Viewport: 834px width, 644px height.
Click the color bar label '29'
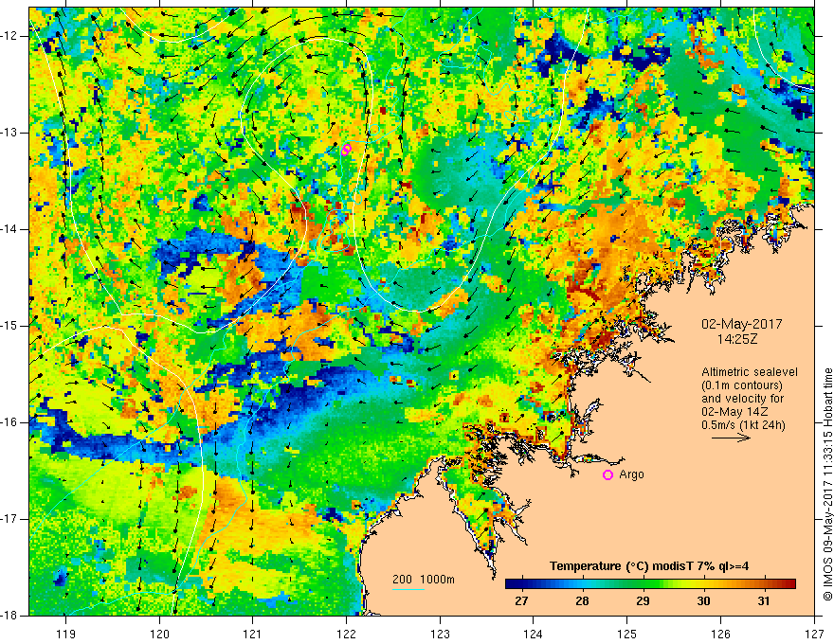pyautogui.click(x=643, y=601)
